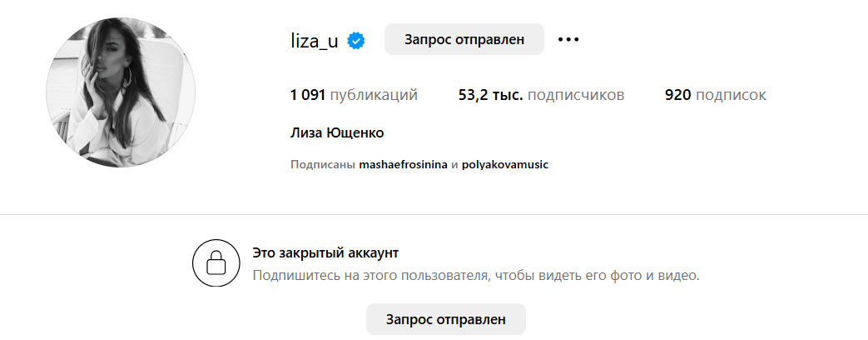Click the word "публикаций"

coord(374,95)
